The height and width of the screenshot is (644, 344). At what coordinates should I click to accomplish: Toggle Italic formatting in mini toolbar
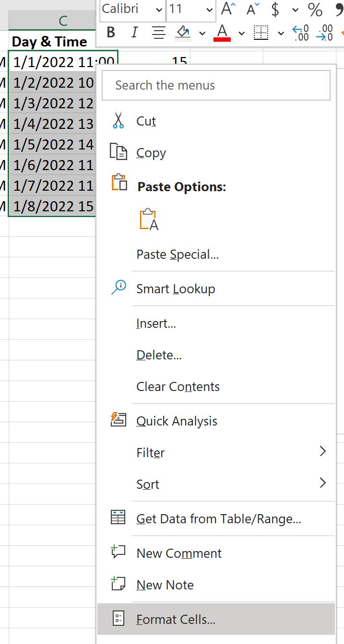[134, 33]
